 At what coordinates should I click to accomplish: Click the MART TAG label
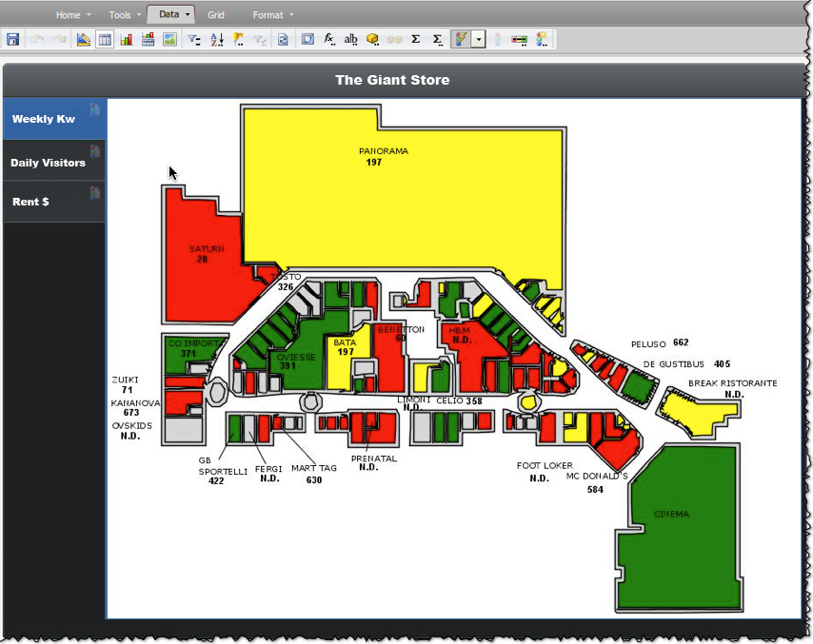(x=314, y=468)
